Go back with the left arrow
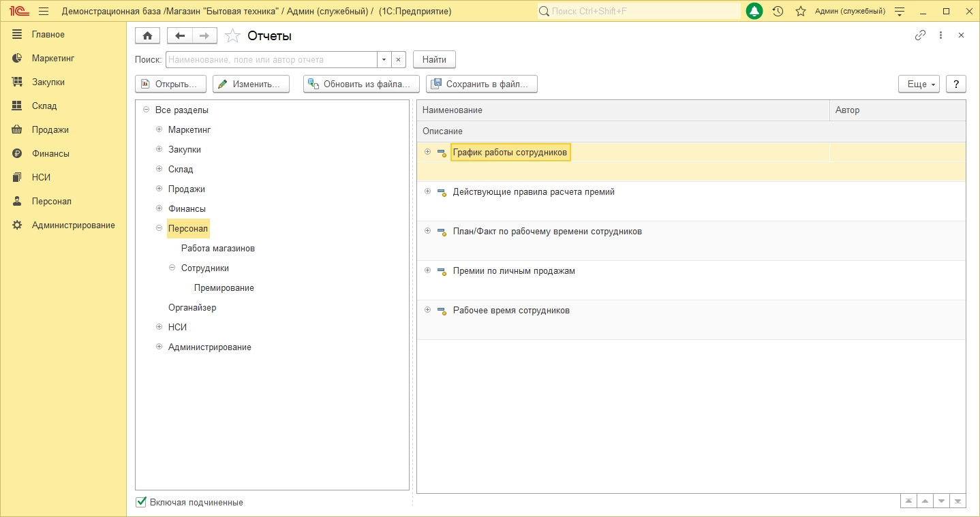This screenshot has width=980, height=517. coord(180,36)
